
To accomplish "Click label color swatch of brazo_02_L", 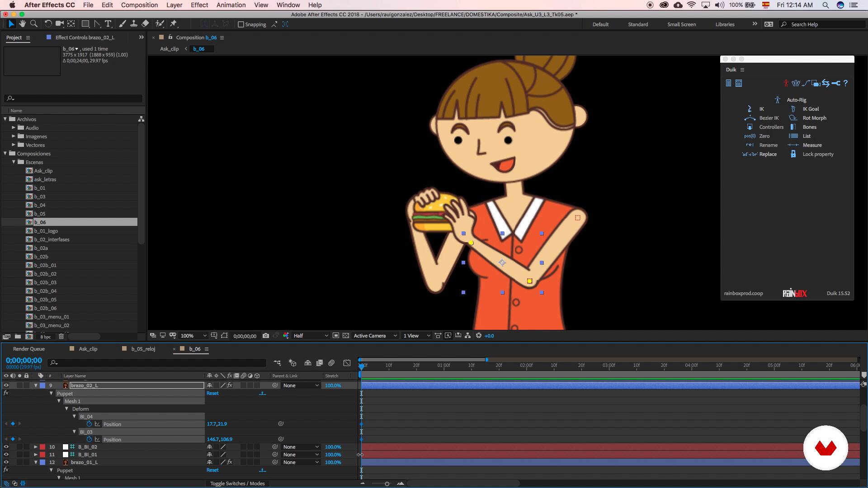I will coord(42,385).
